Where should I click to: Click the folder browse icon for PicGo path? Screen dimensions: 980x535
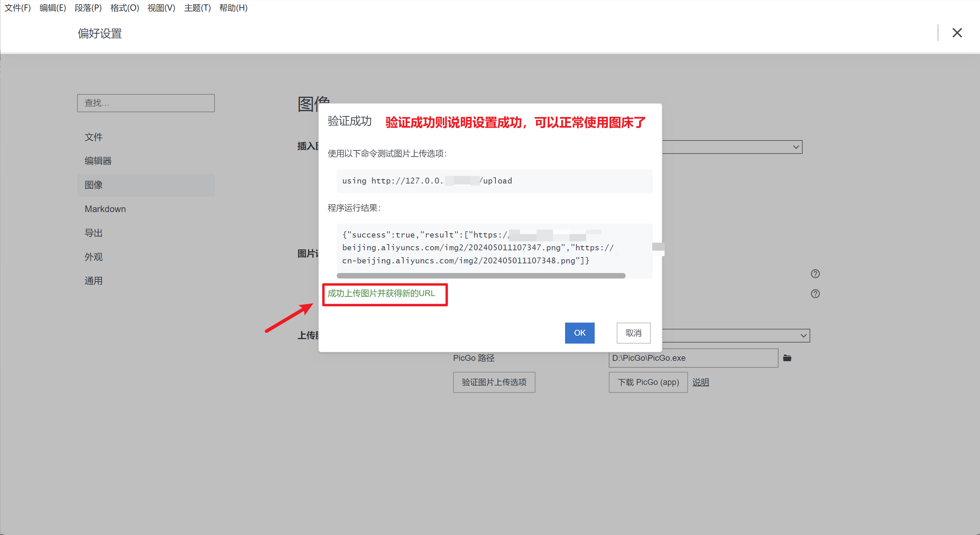tap(787, 358)
